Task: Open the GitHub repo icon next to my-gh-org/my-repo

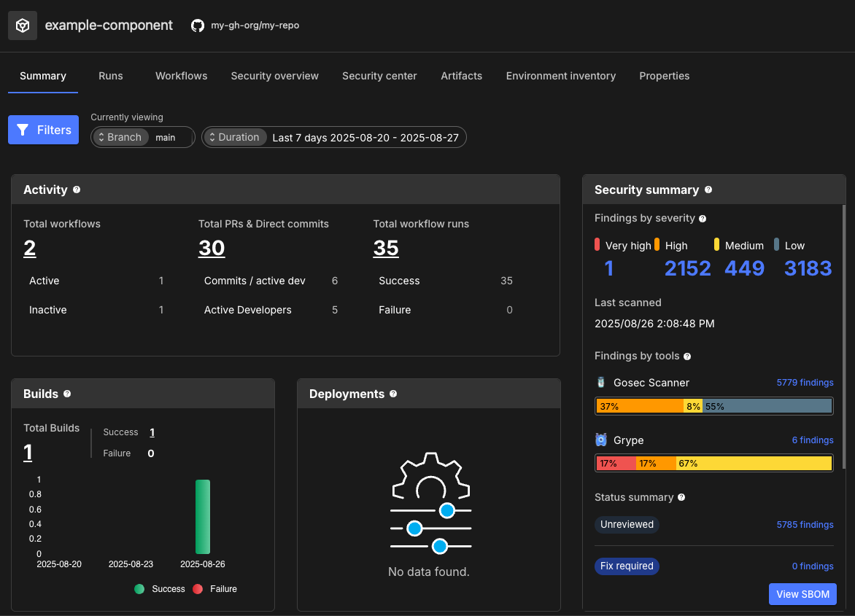Action: pos(198,25)
